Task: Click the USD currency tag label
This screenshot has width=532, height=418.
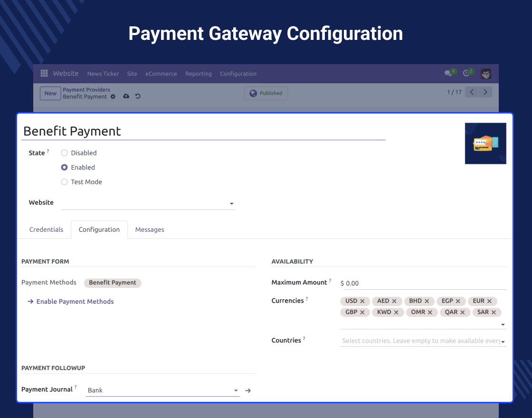Action: [351, 301]
